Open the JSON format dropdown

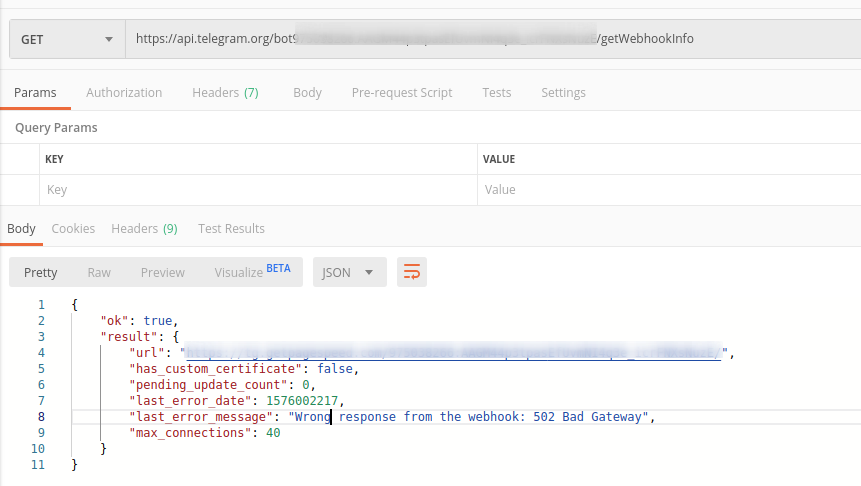click(x=350, y=272)
